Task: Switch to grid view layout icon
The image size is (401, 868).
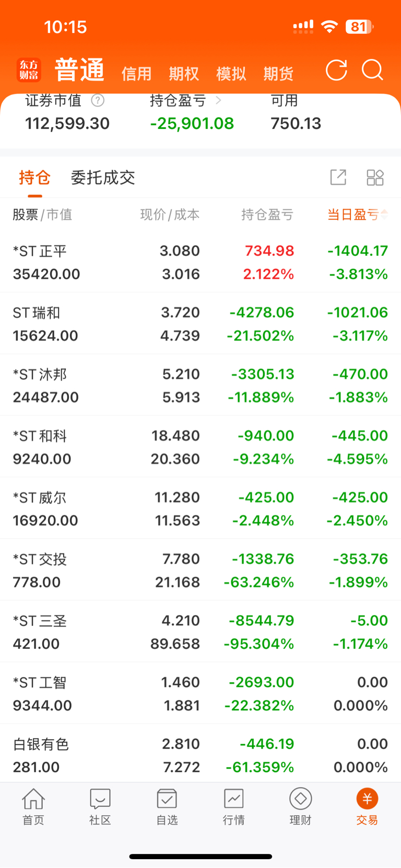Action: coord(375,177)
